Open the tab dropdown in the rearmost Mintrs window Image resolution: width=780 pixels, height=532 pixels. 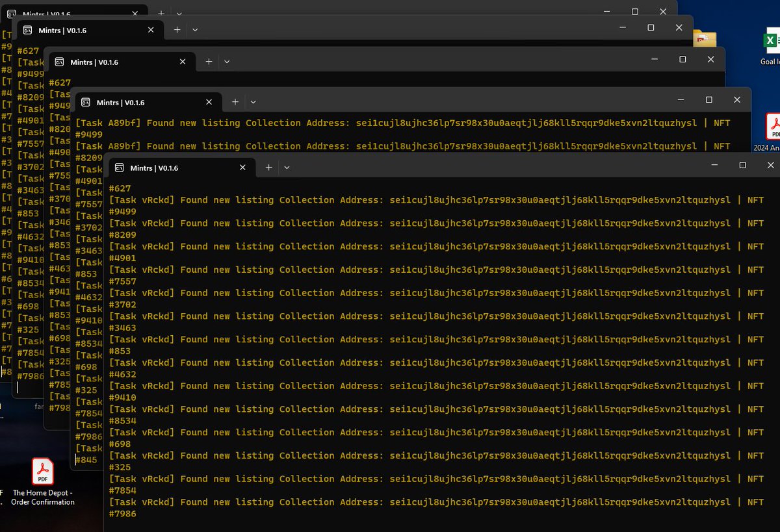[179, 13]
